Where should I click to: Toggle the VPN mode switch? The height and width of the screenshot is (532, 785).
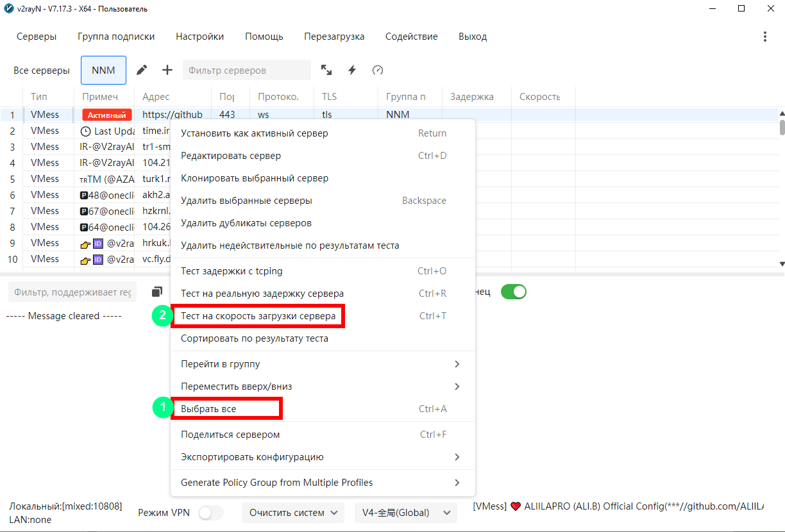pyautogui.click(x=210, y=513)
